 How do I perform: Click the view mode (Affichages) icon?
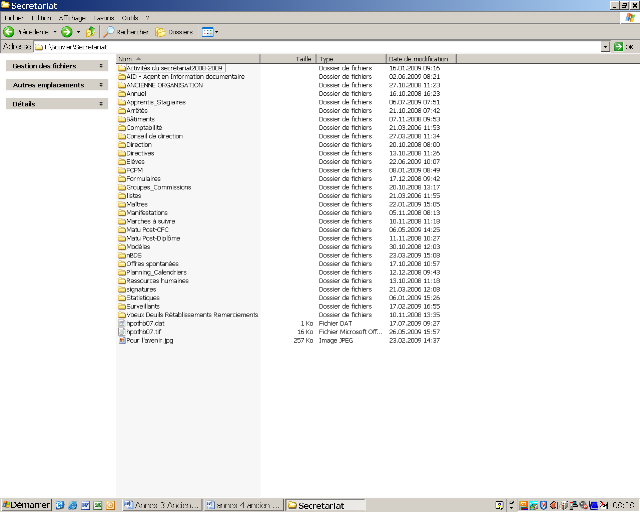tap(207, 32)
